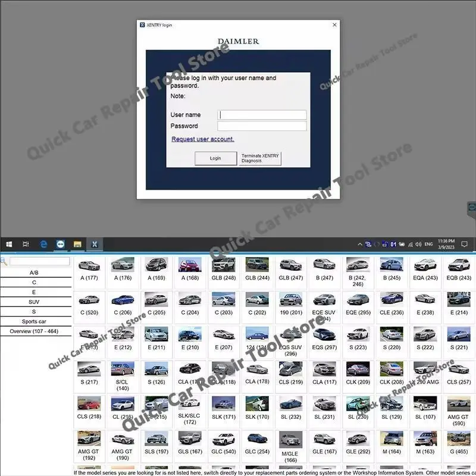Select the S class category
Viewport: 476px width, 476px height.
[34, 311]
